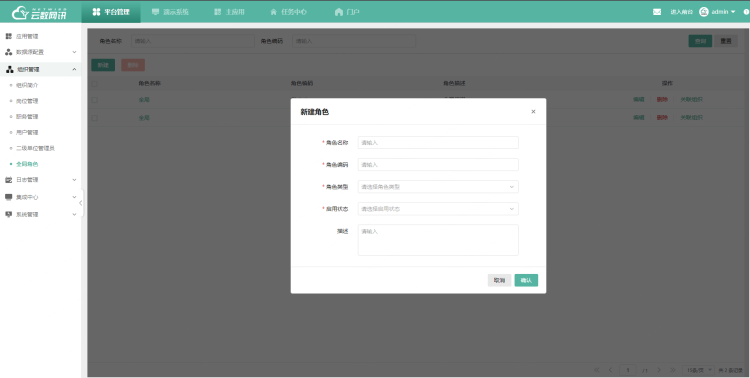Click the page number input box
The image size is (750, 378).
[x=628, y=370]
